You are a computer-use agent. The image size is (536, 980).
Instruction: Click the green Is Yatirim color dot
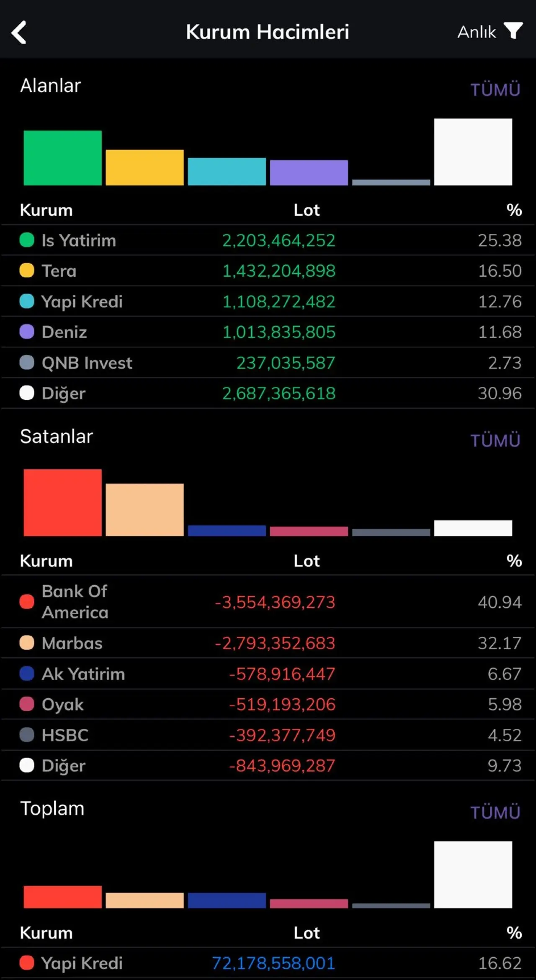coord(27,240)
